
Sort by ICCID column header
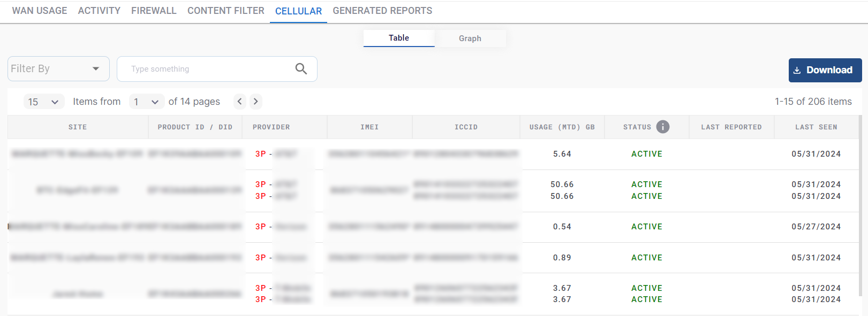466,127
